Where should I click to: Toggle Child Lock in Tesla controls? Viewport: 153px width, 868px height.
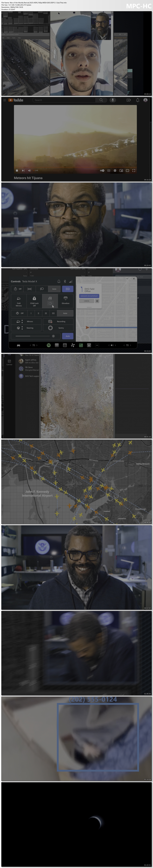click(34, 301)
